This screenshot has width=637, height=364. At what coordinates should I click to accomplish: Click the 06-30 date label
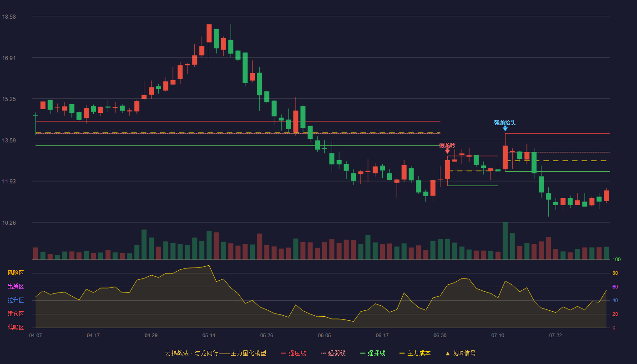pos(440,335)
